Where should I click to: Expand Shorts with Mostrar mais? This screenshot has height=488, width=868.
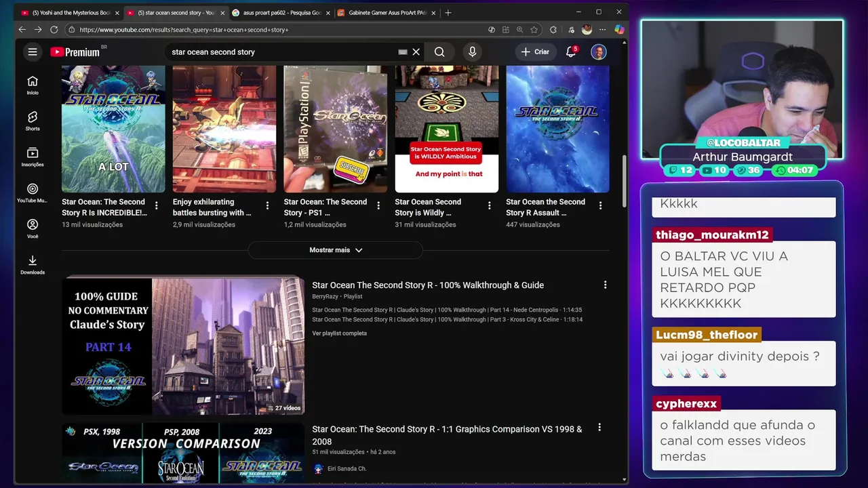coord(336,250)
